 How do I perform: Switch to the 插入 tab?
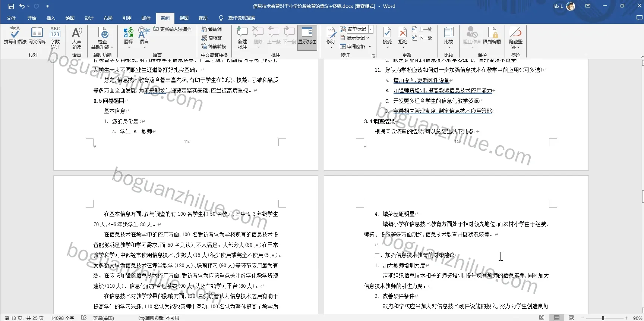tap(51, 18)
